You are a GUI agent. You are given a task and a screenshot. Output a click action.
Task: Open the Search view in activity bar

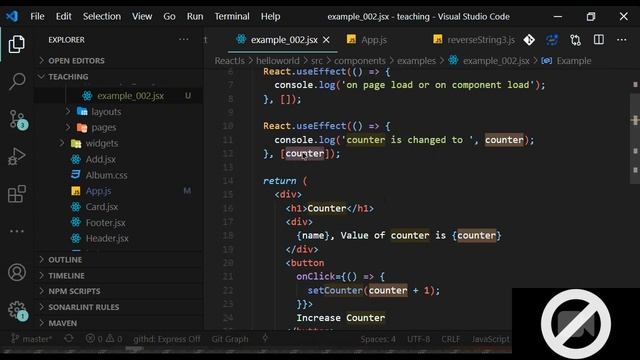coord(17,81)
